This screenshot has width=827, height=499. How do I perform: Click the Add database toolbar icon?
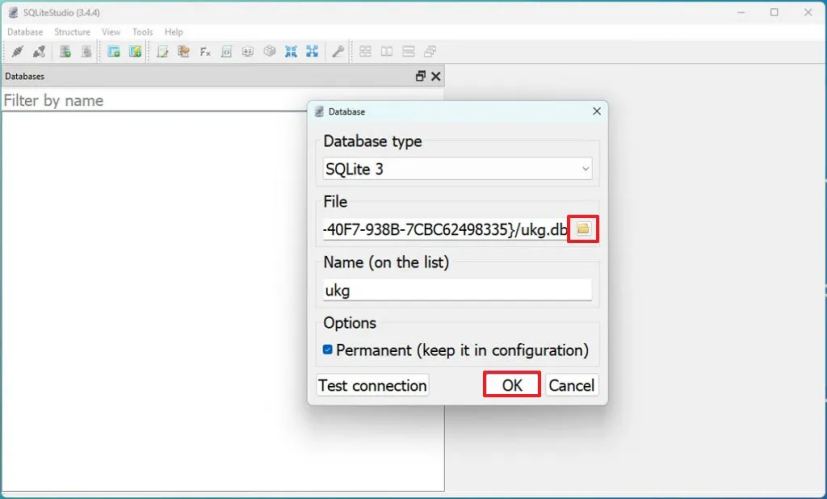click(x=65, y=51)
